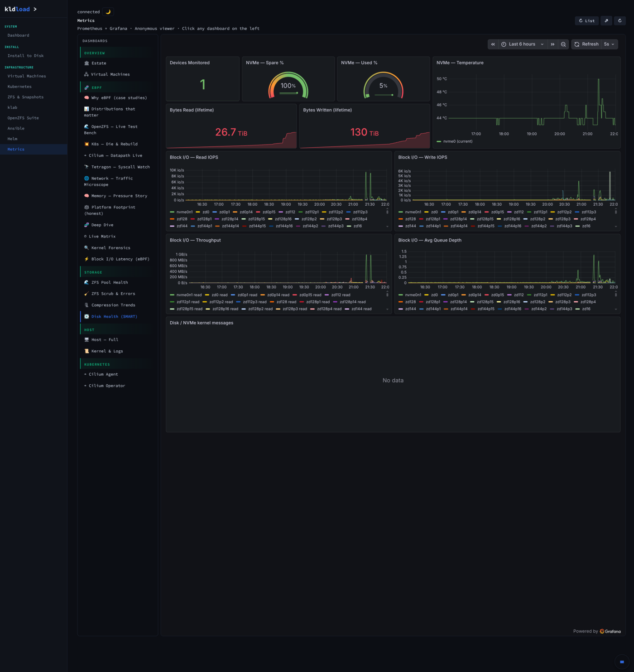The height and width of the screenshot is (672, 634).
Task: Open Host — Full computer icon
Action: [x=86, y=340]
